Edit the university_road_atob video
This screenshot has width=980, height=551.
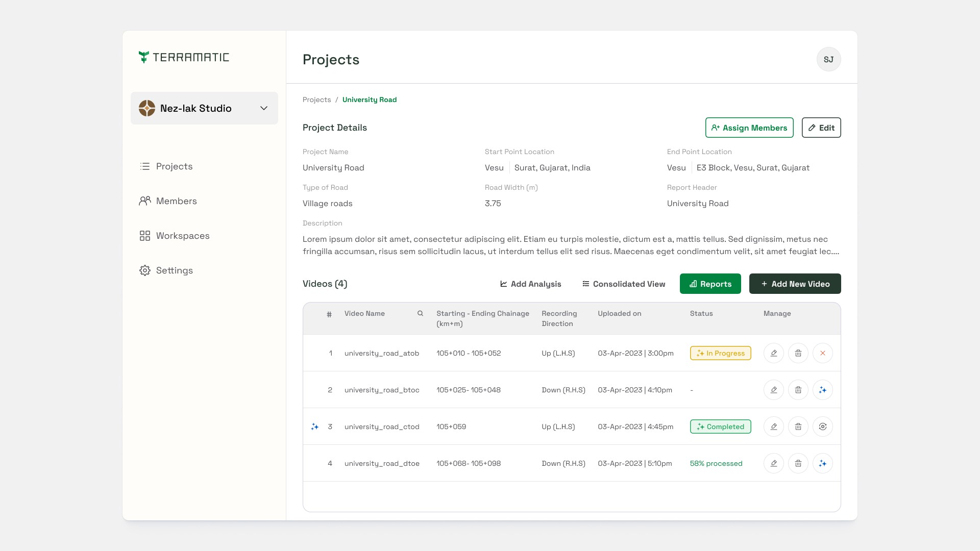[x=774, y=353]
